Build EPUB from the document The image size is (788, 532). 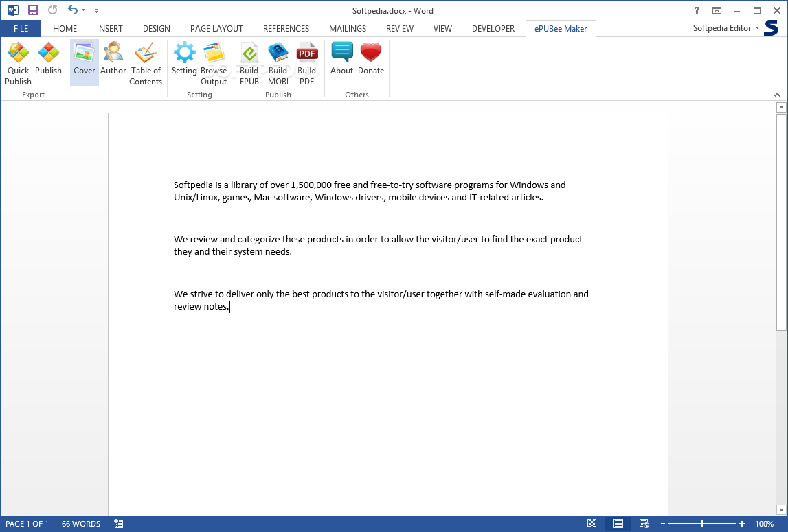coord(249,64)
